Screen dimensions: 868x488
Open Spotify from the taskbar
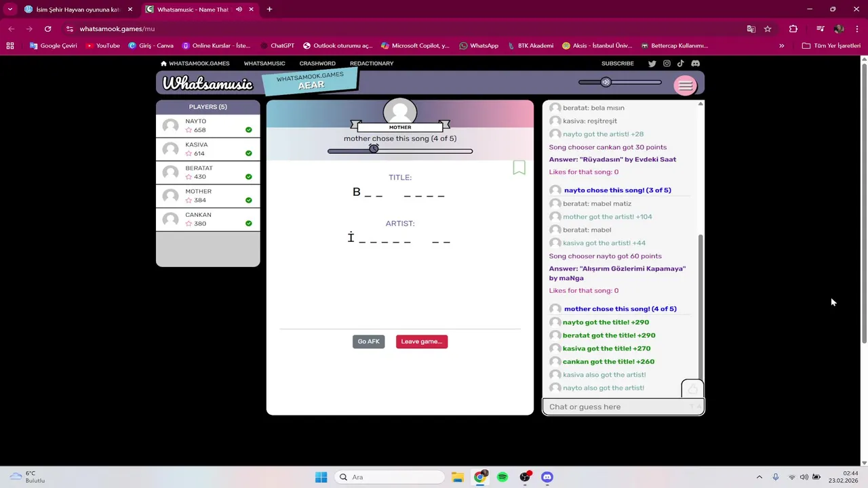[502, 477]
